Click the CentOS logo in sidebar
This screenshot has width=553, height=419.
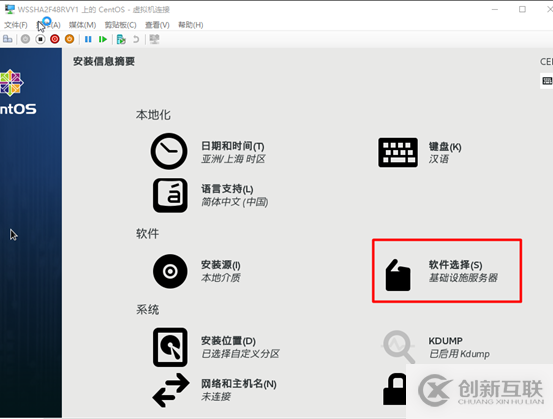pos(18,92)
